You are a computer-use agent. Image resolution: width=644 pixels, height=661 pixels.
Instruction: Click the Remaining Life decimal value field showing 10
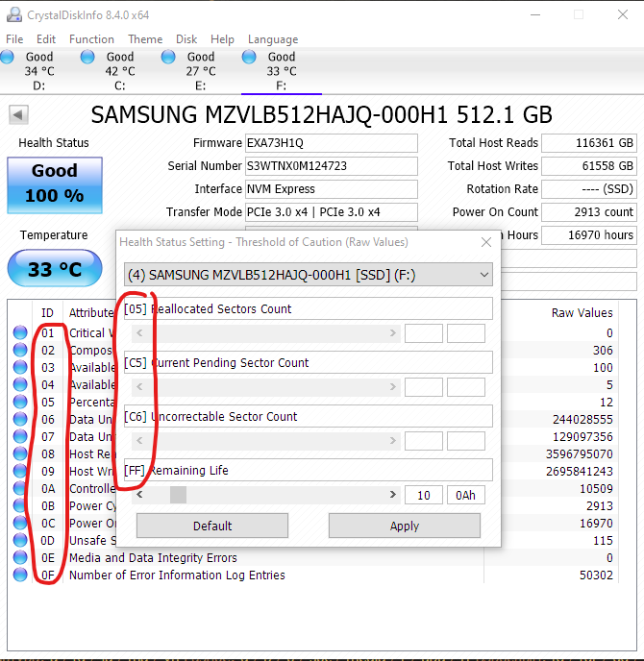point(424,495)
